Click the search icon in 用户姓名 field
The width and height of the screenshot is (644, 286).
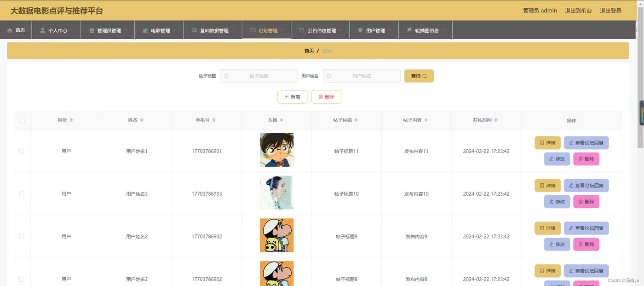pyautogui.click(x=329, y=76)
